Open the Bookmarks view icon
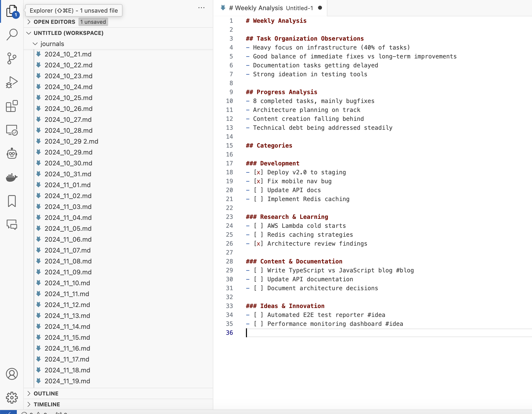532x414 pixels. click(x=12, y=201)
